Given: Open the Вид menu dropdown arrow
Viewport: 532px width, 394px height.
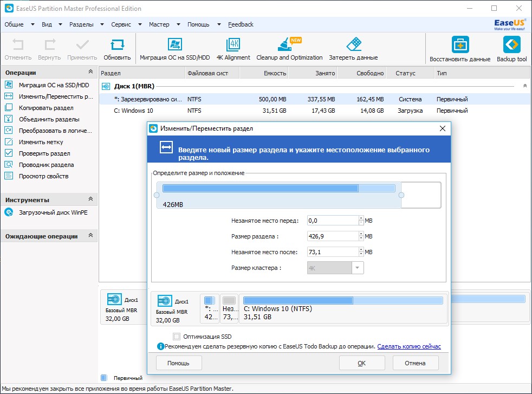Looking at the screenshot, I should pos(60,24).
